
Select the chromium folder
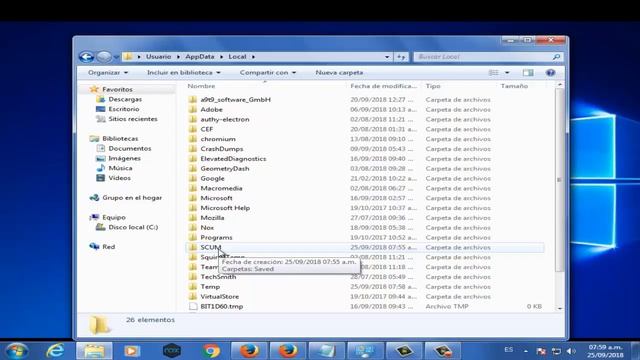click(218, 139)
